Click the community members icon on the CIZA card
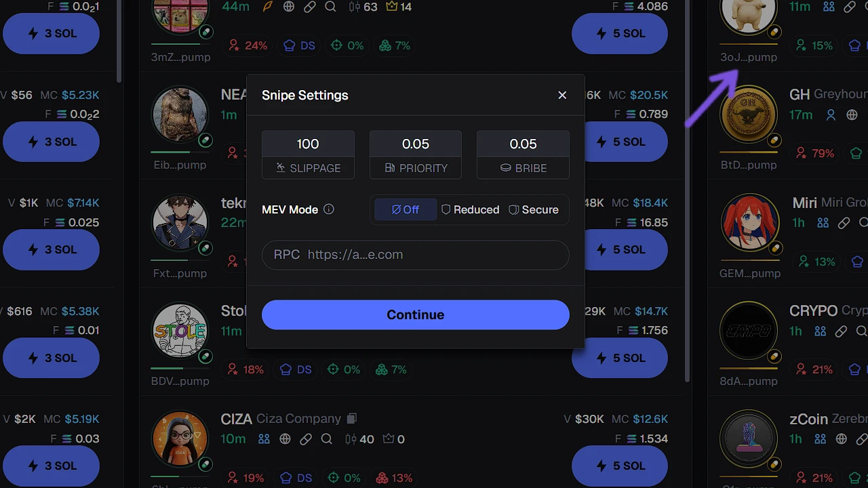The width and height of the screenshot is (868, 488). [x=264, y=439]
